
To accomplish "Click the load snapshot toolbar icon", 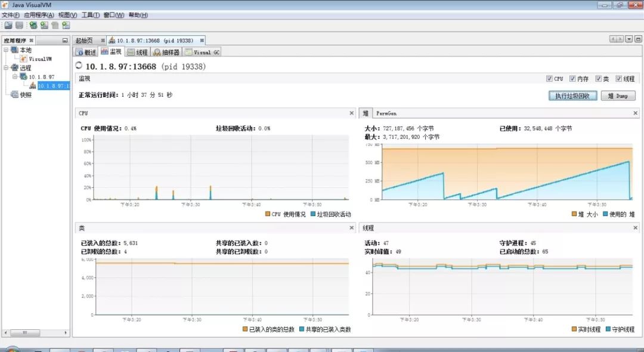I will 8,26.
